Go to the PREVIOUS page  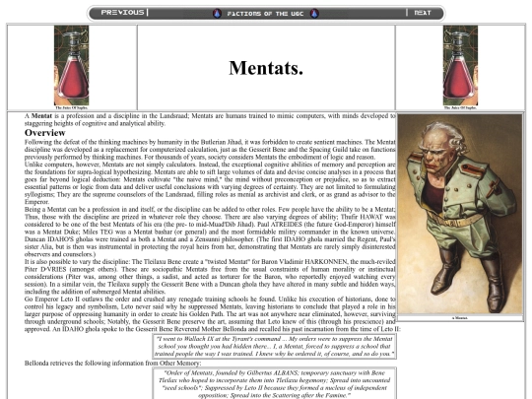[122, 13]
